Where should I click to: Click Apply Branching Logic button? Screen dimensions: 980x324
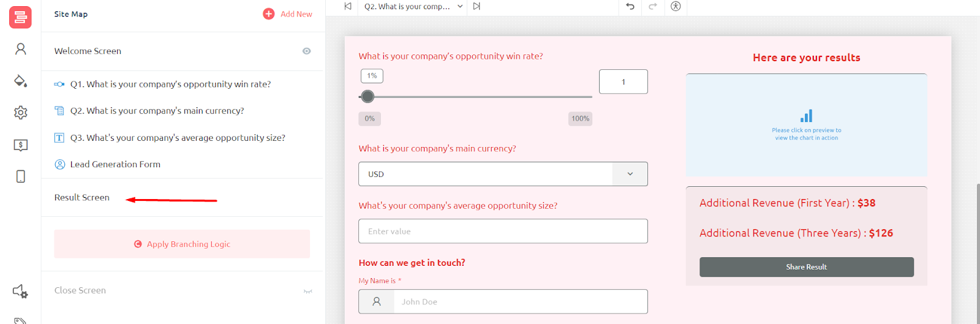pyautogui.click(x=182, y=244)
